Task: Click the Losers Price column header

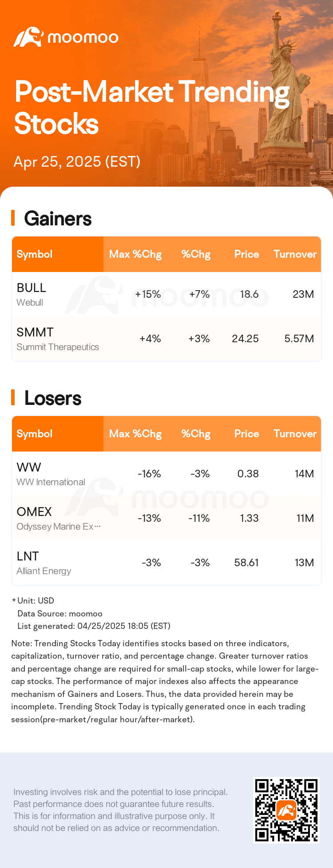Action: (246, 434)
